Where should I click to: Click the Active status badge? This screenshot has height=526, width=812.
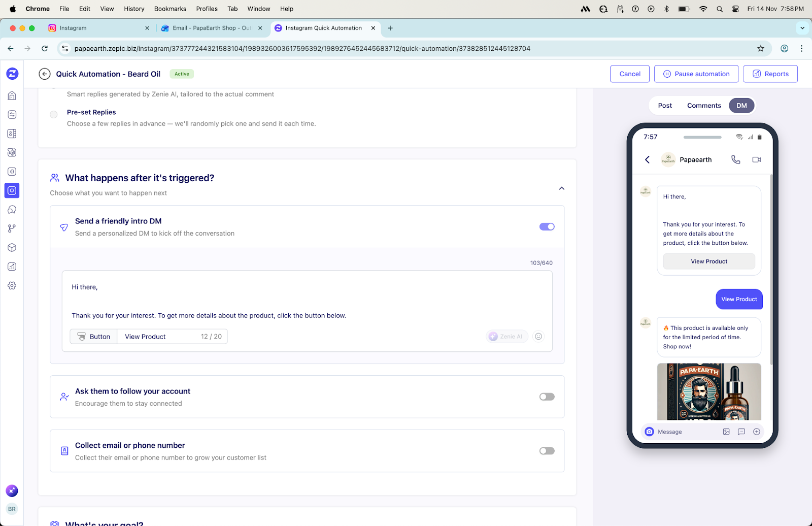point(182,74)
